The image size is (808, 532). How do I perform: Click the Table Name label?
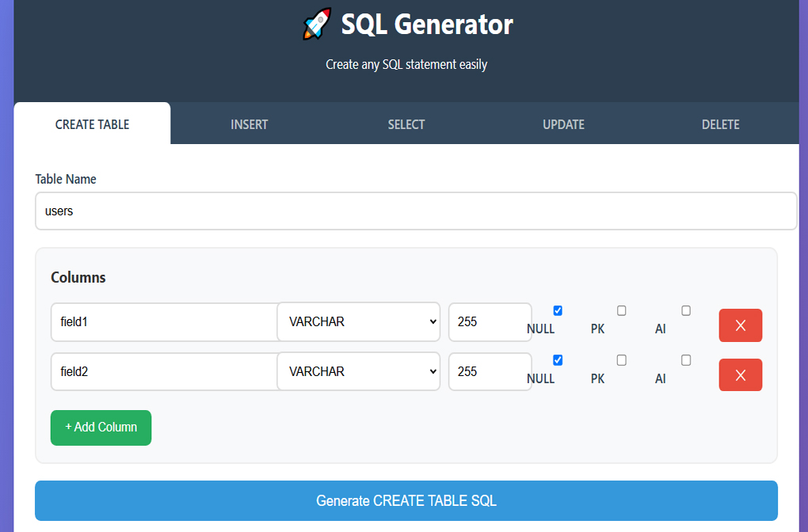pos(66,179)
